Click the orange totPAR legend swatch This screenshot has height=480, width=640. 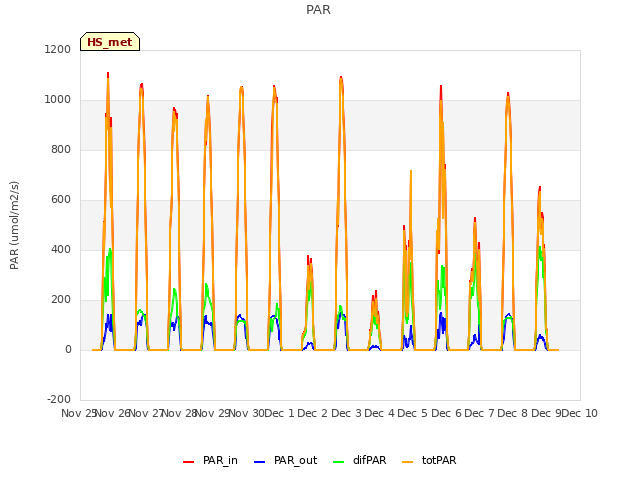[x=407, y=461]
